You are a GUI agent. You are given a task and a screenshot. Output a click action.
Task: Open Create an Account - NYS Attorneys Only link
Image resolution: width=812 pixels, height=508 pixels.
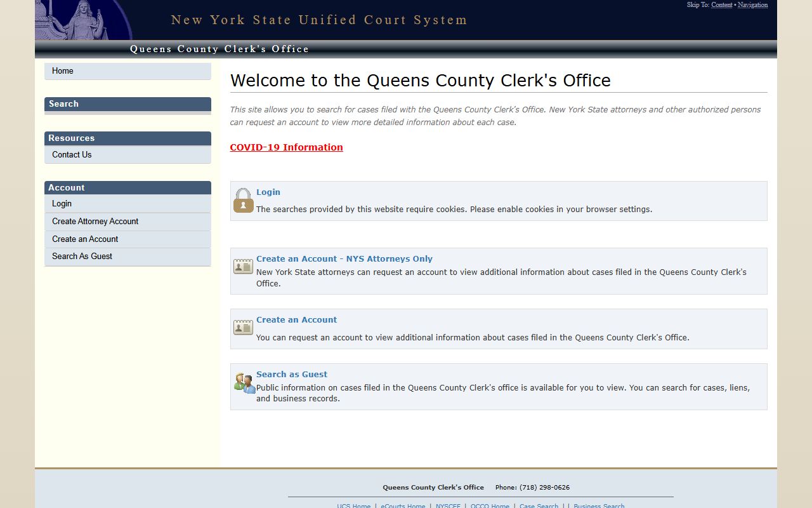click(344, 259)
